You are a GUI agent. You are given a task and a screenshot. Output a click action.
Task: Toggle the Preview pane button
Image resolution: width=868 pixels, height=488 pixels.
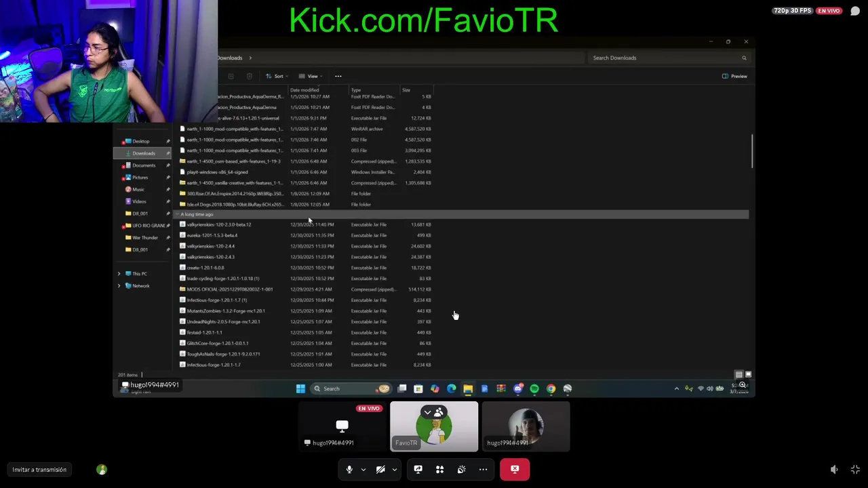[734, 76]
